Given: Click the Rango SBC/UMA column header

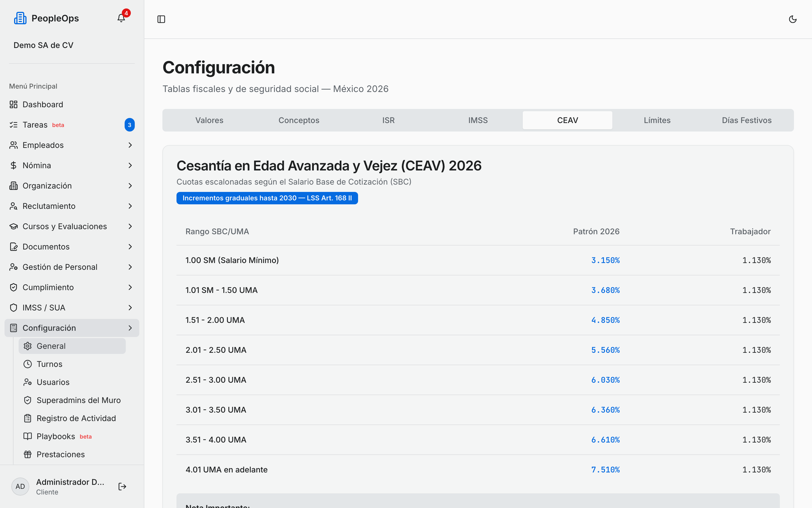Looking at the screenshot, I should click(x=217, y=231).
